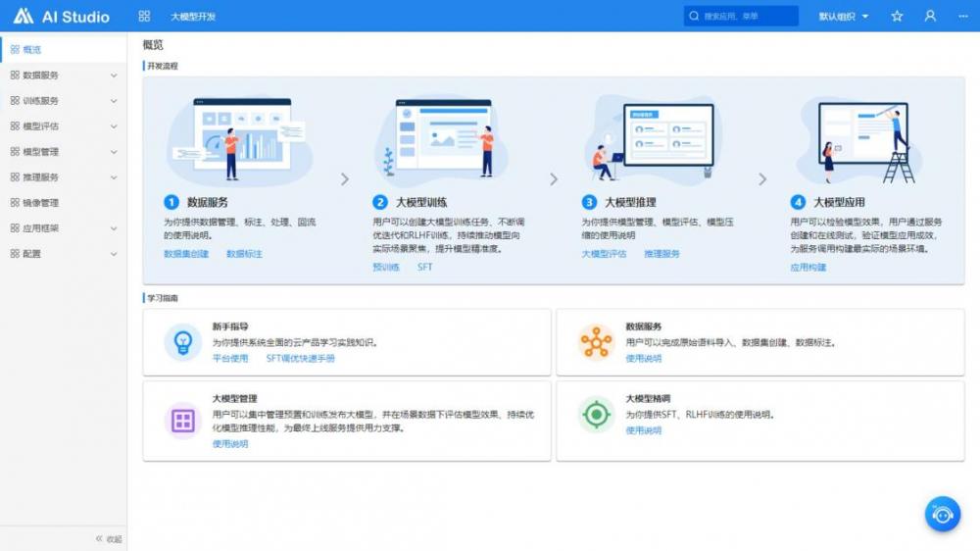Click the 数据集创建 link
980x551 pixels.
[x=186, y=254]
